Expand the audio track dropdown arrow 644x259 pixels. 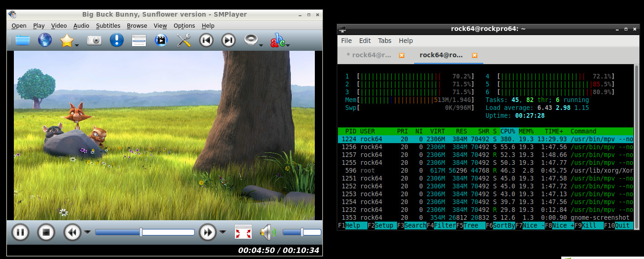click(x=261, y=45)
